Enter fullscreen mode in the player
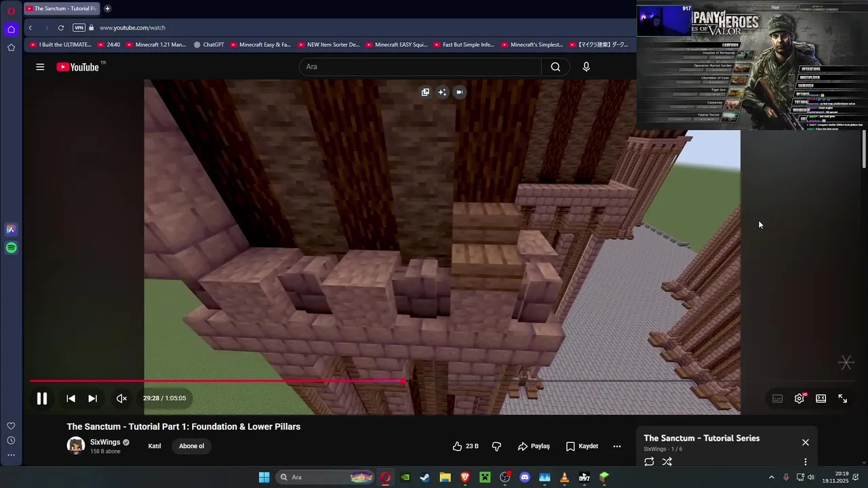Screen dimensions: 868x488 click(843, 399)
